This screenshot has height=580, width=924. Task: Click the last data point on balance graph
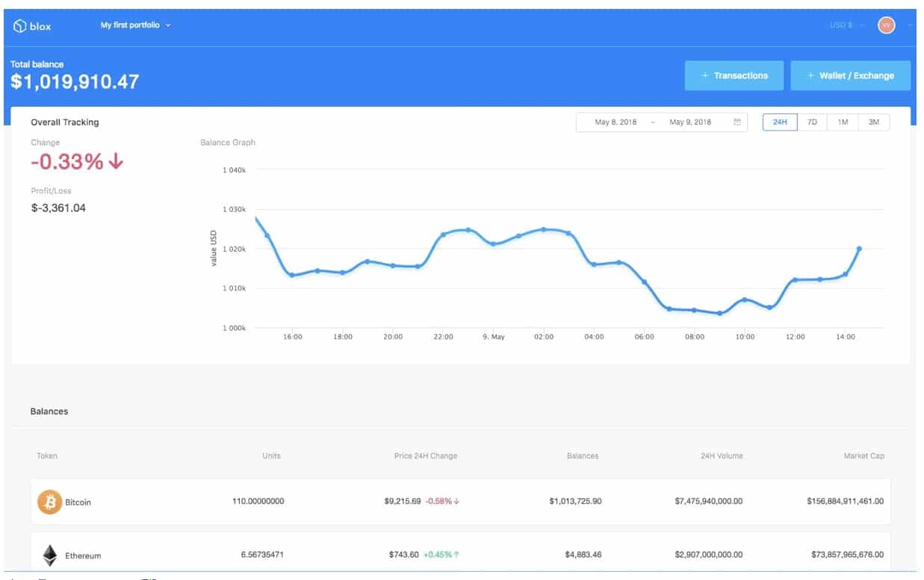[x=859, y=249]
